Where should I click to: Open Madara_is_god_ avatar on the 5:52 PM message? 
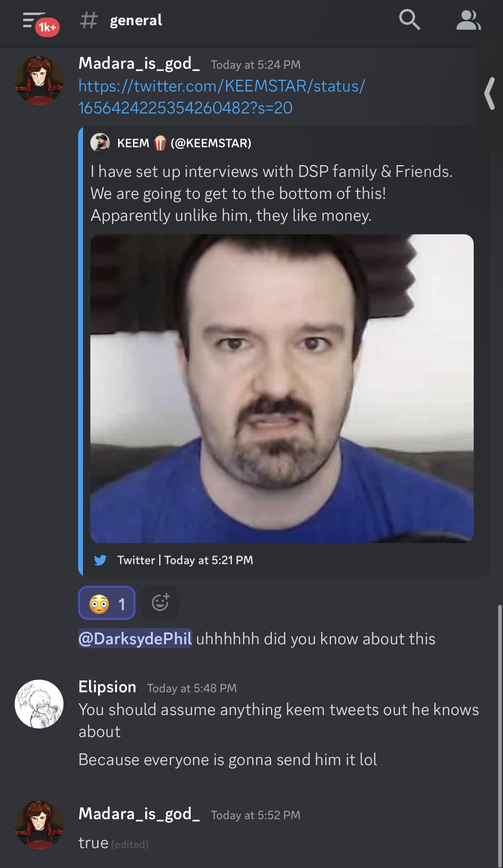pos(39,824)
